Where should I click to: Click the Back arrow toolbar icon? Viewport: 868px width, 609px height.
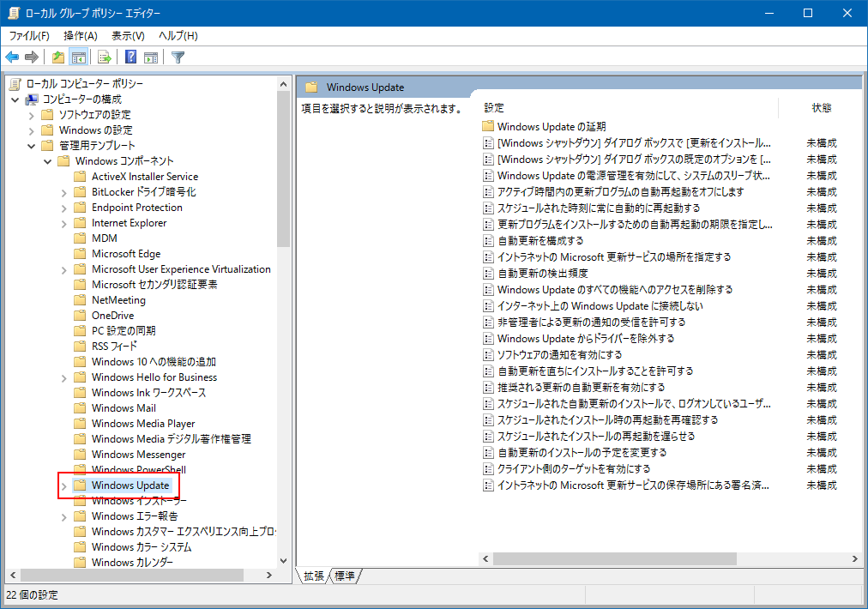coord(12,57)
